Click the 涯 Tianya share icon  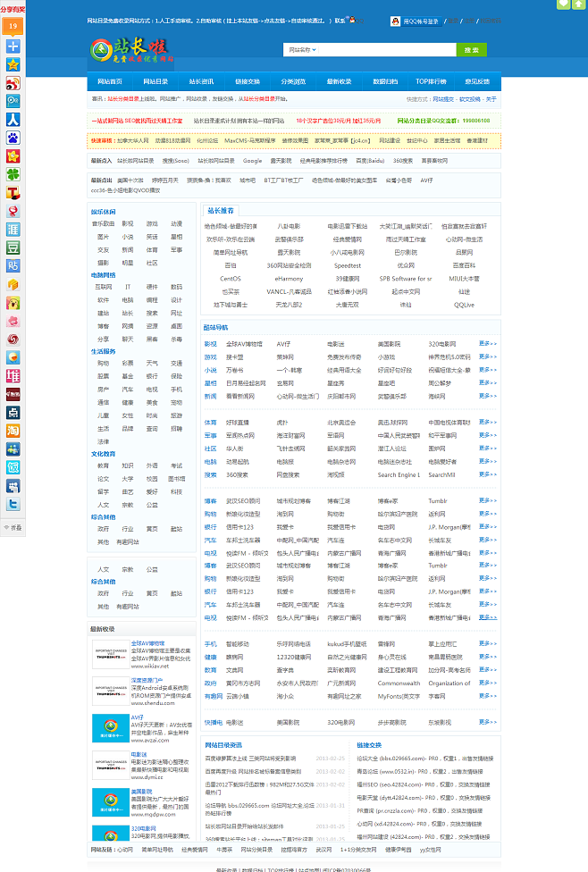tap(13, 230)
